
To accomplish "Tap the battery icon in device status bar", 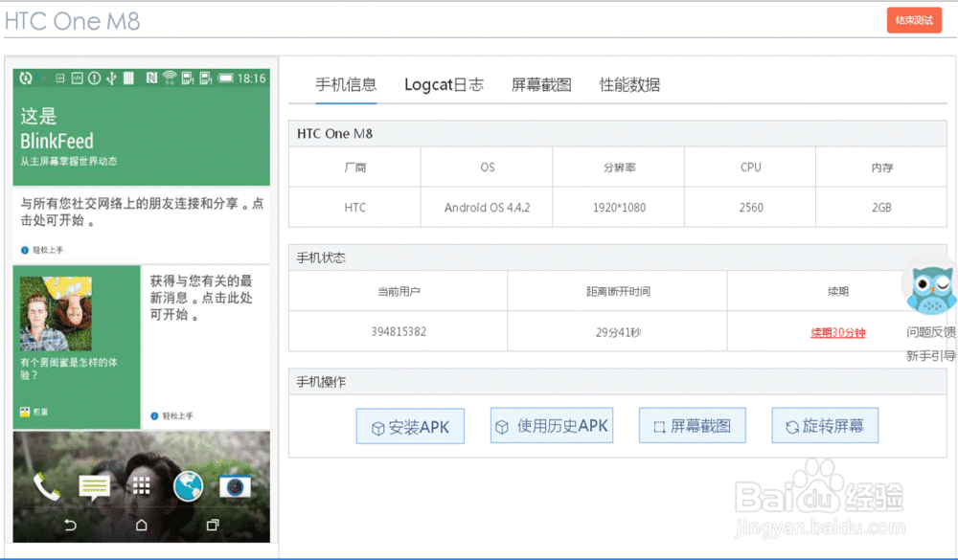I will 226,78.
